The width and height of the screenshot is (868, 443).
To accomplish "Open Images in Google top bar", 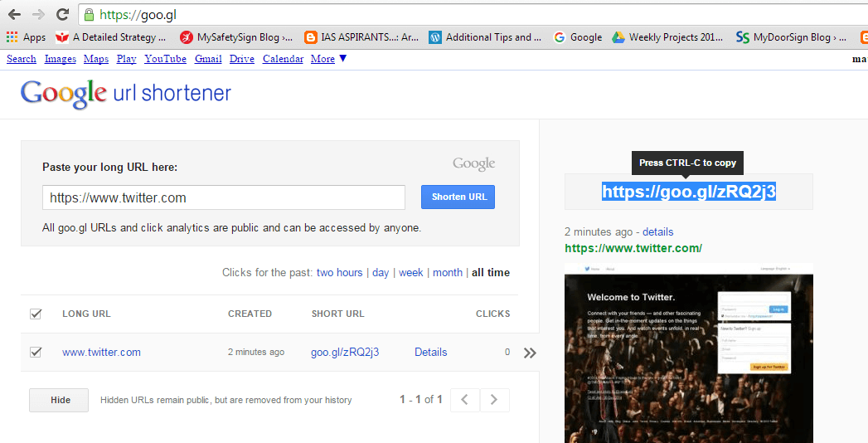I will (61, 59).
